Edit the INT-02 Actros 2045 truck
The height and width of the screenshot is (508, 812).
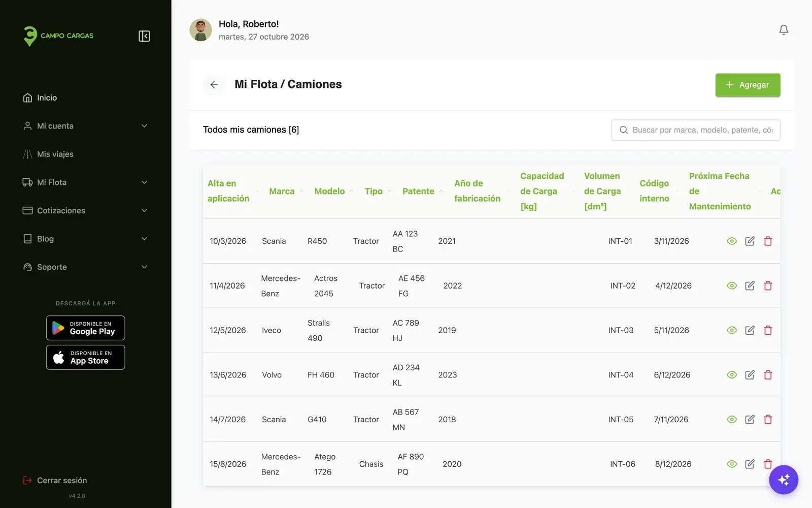coord(750,286)
